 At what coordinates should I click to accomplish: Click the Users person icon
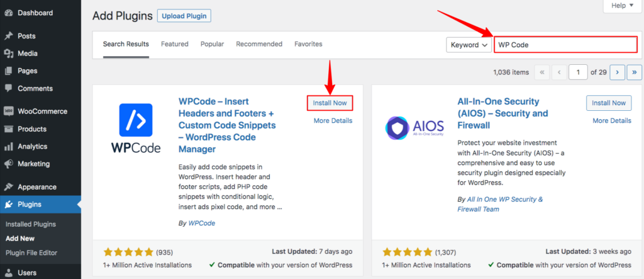(x=9, y=273)
